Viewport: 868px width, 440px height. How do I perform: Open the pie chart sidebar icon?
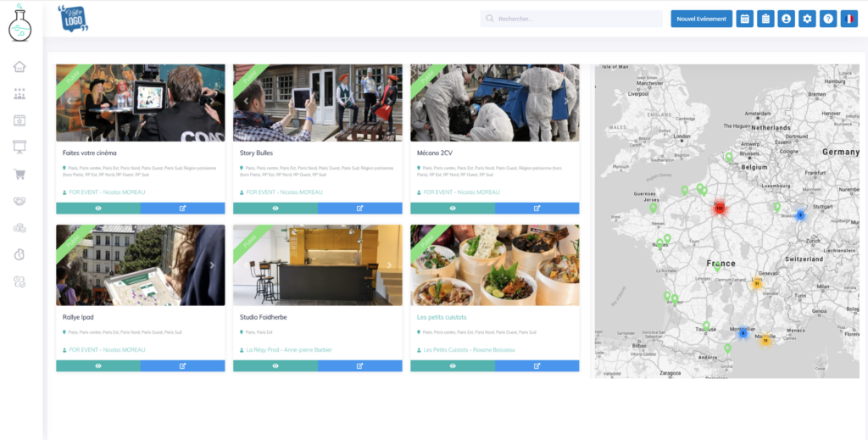(x=19, y=254)
